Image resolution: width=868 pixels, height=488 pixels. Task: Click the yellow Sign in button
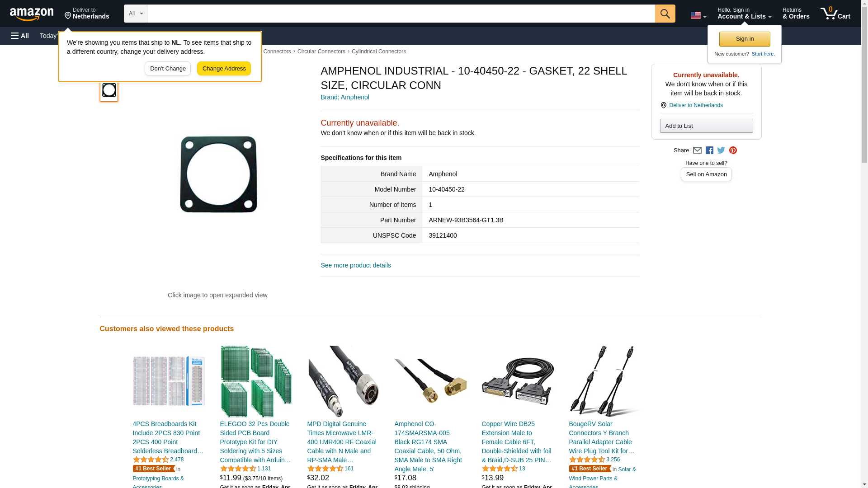(x=745, y=39)
